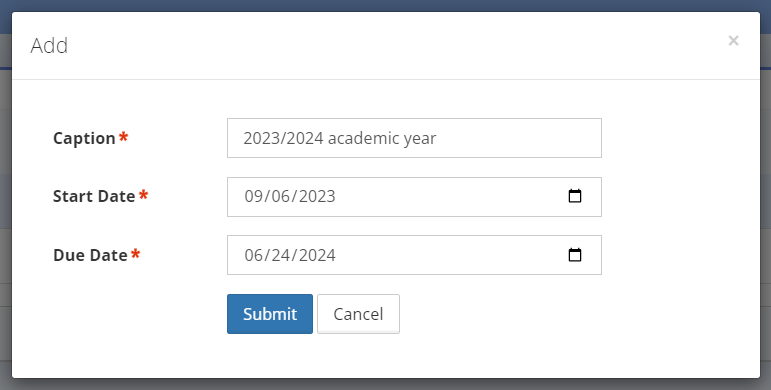Click the Start Date field label
The width and height of the screenshot is (771, 390).
tap(94, 196)
